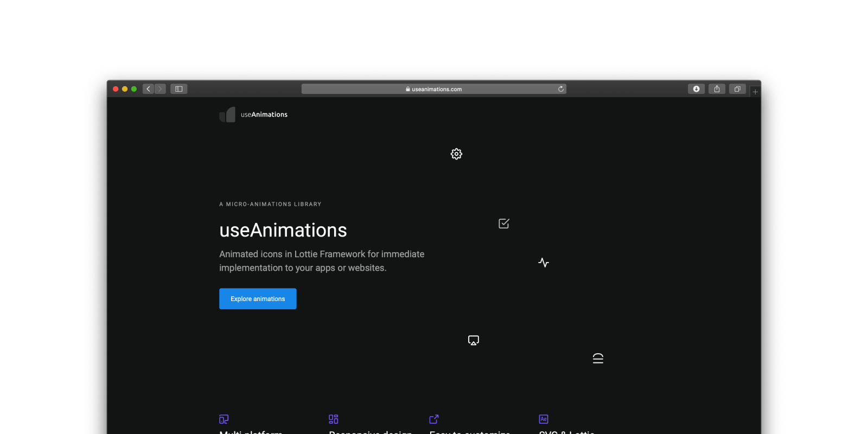Click the activity pulse icon

tap(544, 263)
